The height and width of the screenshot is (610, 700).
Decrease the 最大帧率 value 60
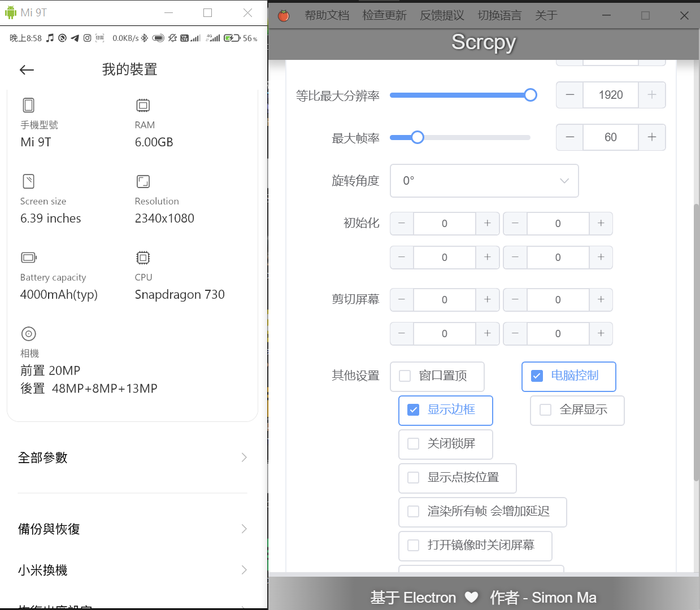[x=570, y=137]
